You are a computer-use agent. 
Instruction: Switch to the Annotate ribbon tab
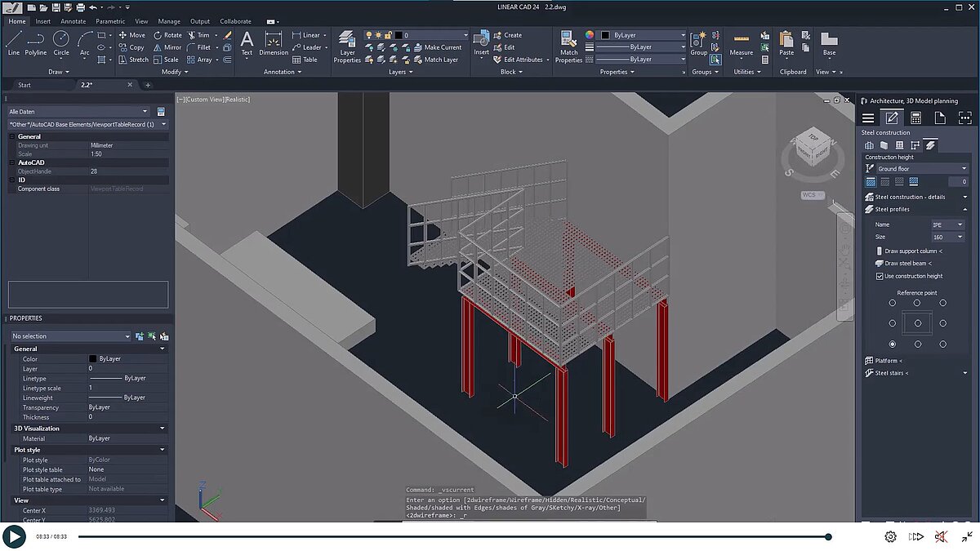(73, 21)
